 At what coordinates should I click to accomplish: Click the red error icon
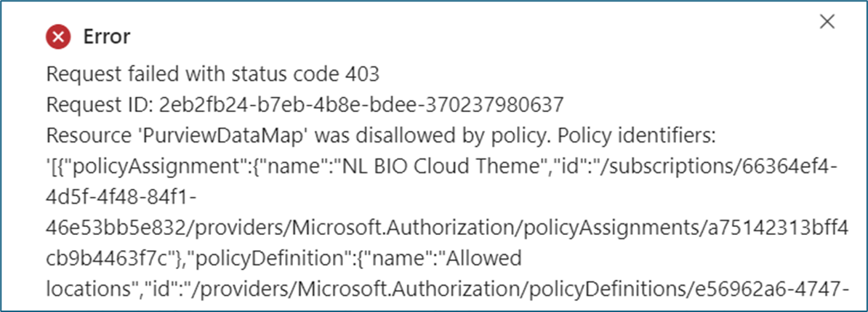click(58, 35)
